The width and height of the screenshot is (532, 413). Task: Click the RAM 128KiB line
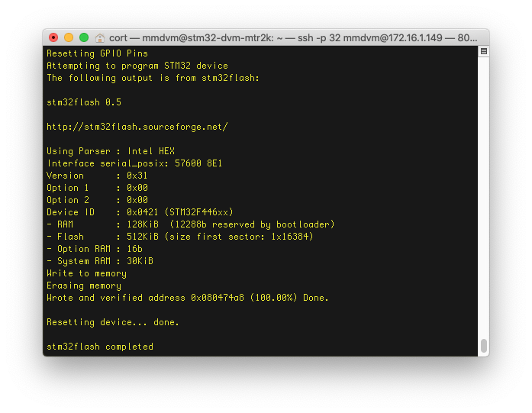pyautogui.click(x=191, y=224)
